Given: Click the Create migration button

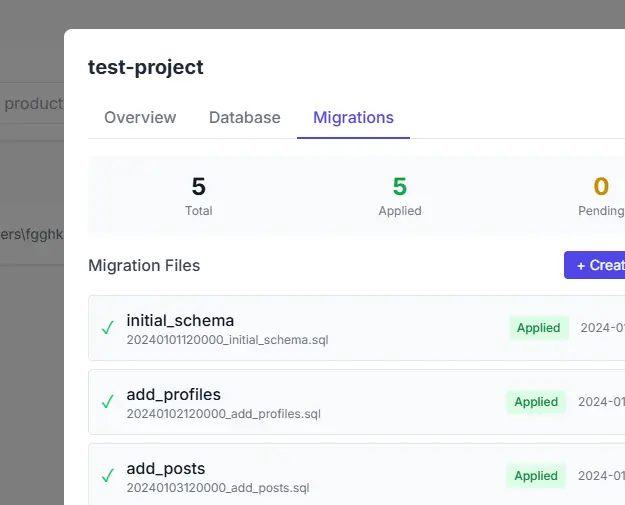Looking at the screenshot, I should (x=594, y=265).
